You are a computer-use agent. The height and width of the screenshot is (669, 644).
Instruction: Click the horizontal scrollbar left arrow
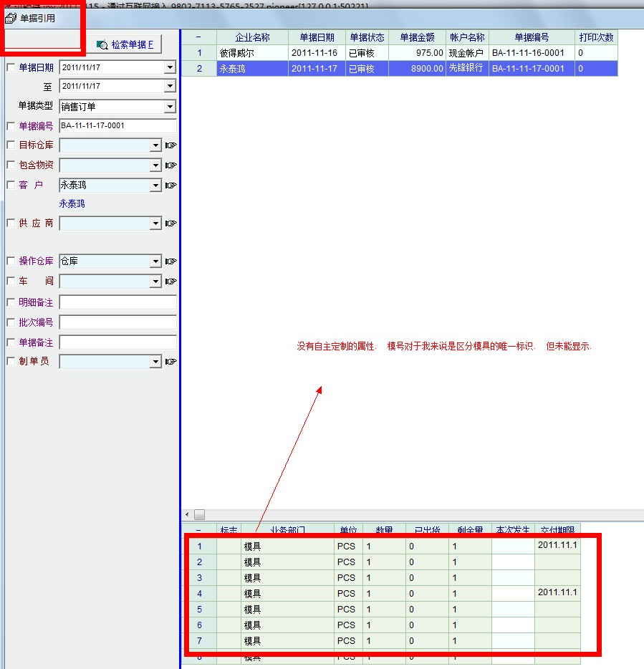(x=188, y=514)
